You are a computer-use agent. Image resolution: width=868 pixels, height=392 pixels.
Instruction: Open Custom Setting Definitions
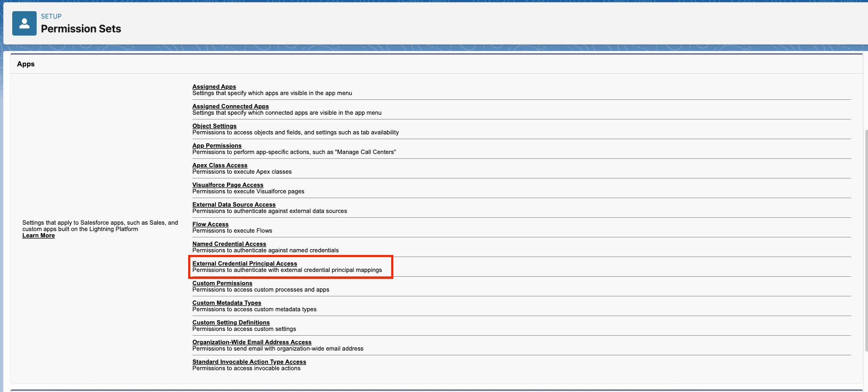pyautogui.click(x=231, y=322)
